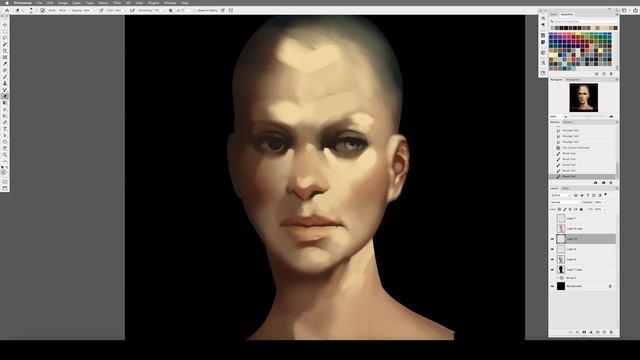Create a new layer icon

[604, 332]
